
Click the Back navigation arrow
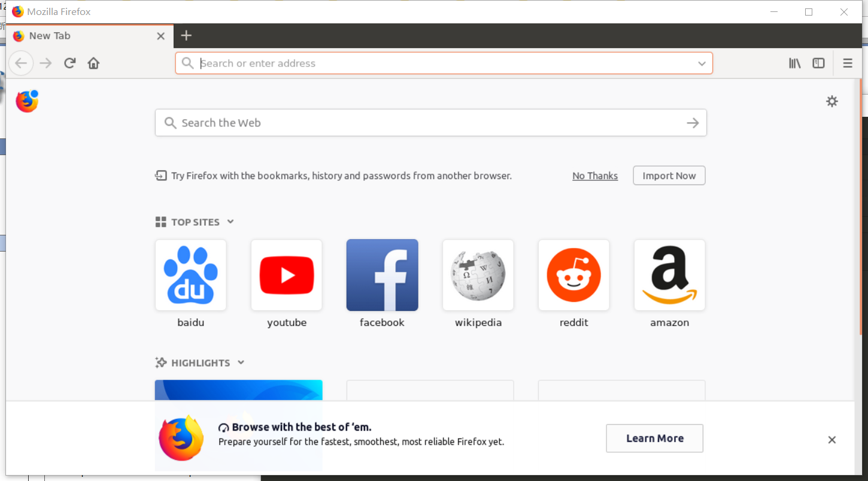coord(21,63)
